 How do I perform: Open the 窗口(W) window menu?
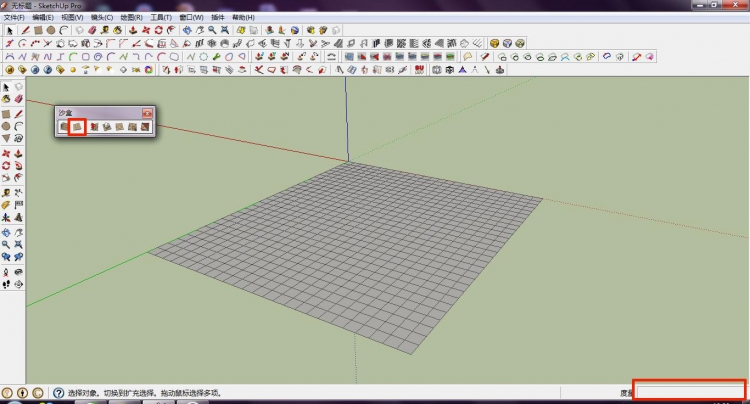(191, 17)
